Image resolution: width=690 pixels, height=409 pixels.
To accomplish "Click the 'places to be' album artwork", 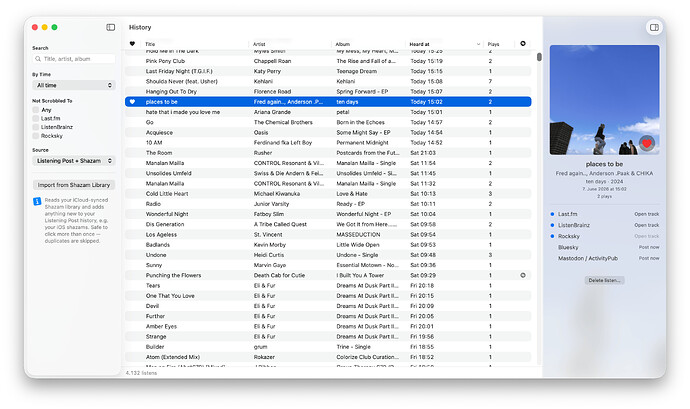I will (x=604, y=100).
